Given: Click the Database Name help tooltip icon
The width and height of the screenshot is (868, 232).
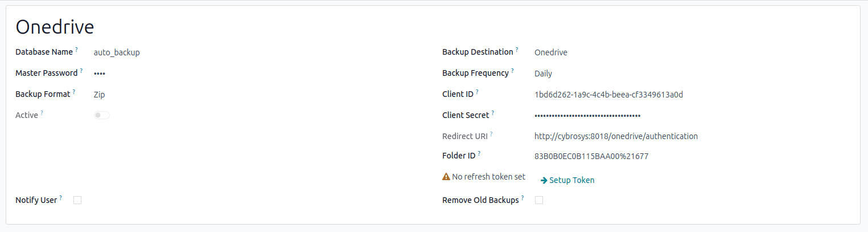Looking at the screenshot, I should (x=76, y=50).
